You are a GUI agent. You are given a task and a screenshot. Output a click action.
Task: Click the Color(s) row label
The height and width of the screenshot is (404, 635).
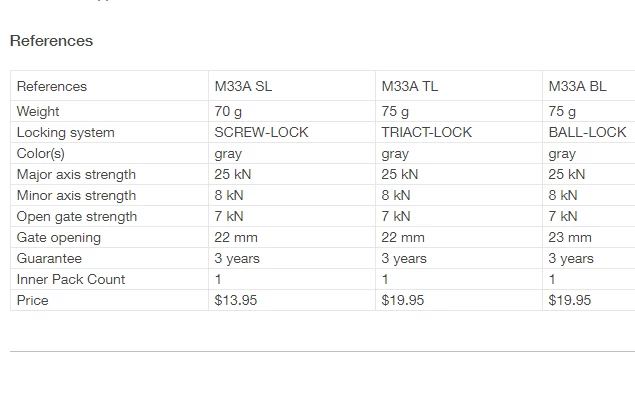pos(41,153)
